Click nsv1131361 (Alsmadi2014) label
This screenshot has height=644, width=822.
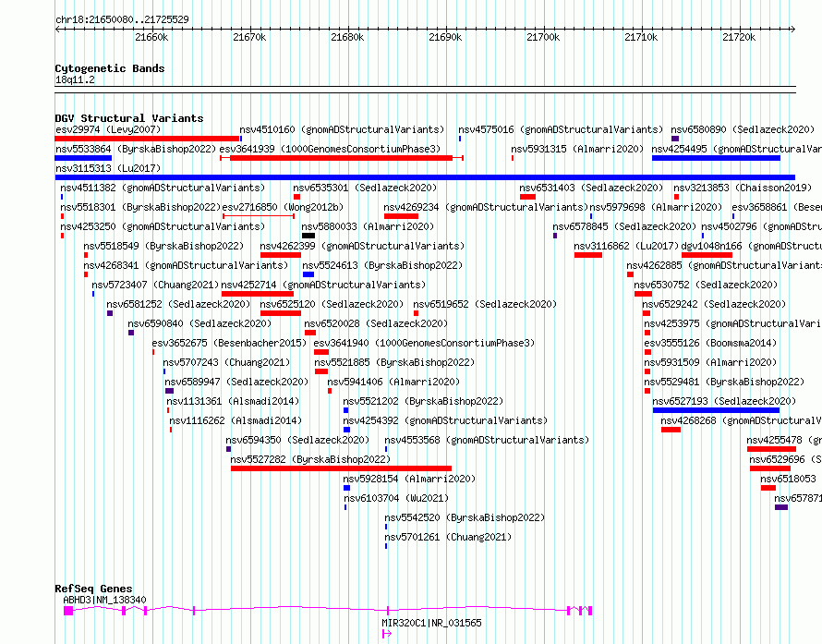[234, 401]
